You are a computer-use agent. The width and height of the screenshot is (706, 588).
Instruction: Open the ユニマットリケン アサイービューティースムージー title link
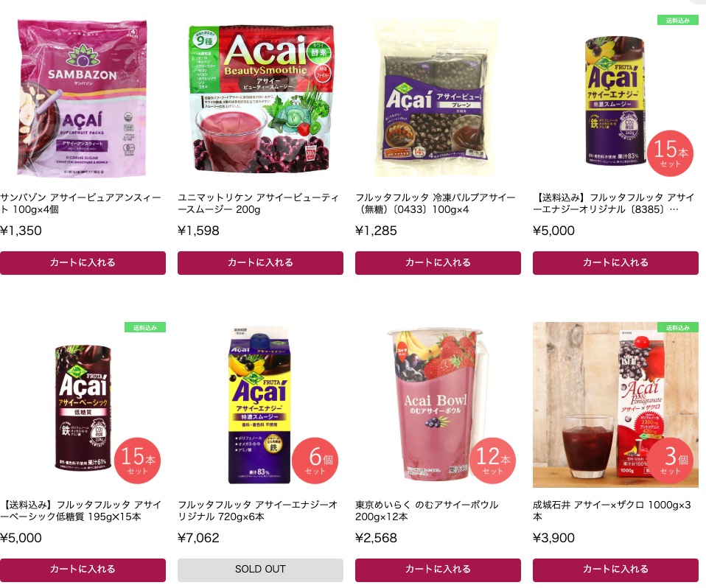(x=258, y=203)
